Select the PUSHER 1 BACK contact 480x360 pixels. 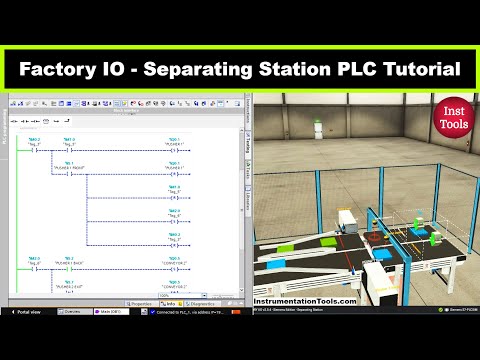69,269
